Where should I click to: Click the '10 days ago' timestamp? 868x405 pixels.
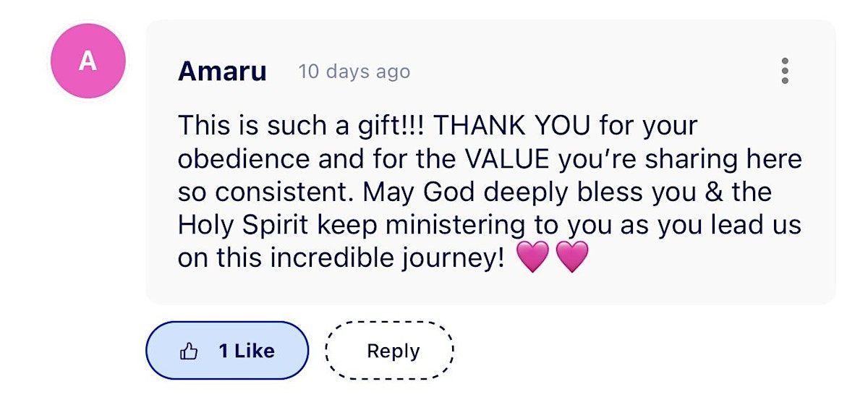[x=354, y=72]
